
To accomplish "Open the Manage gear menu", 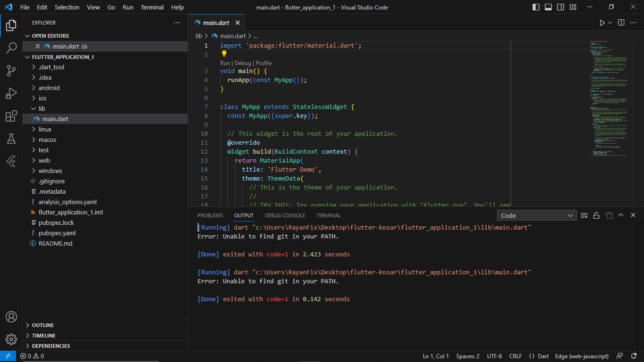I will [11, 339].
